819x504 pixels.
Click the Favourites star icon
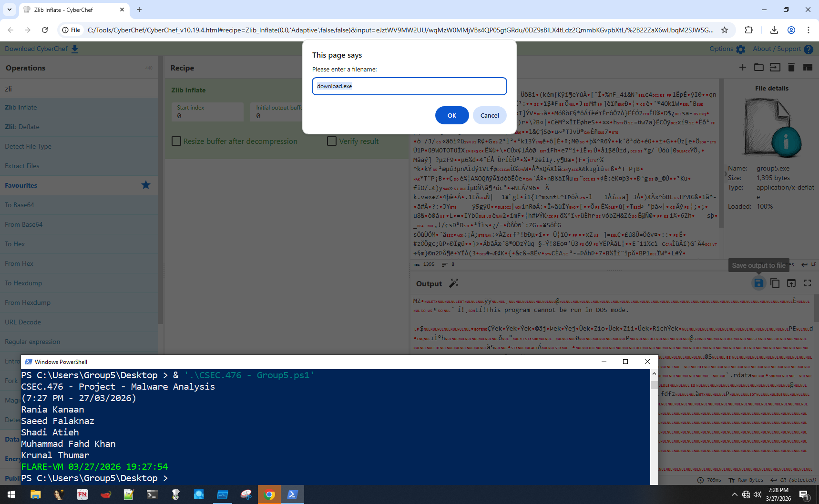pos(146,185)
